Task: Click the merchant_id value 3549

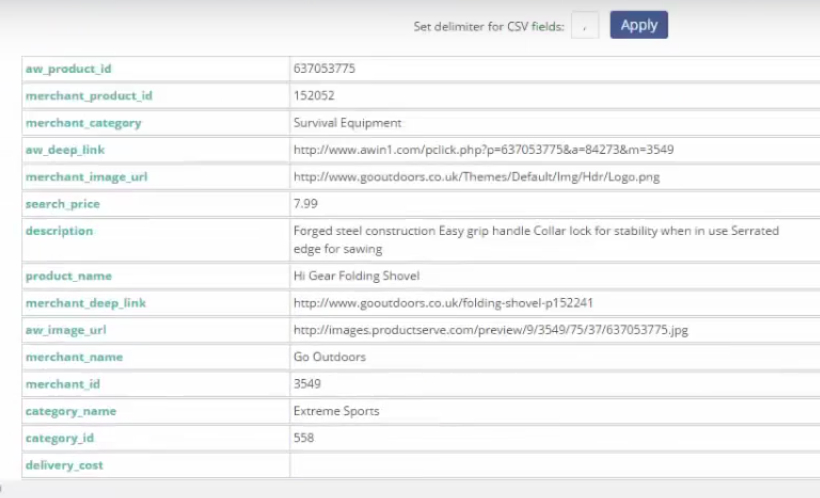Action: click(307, 384)
